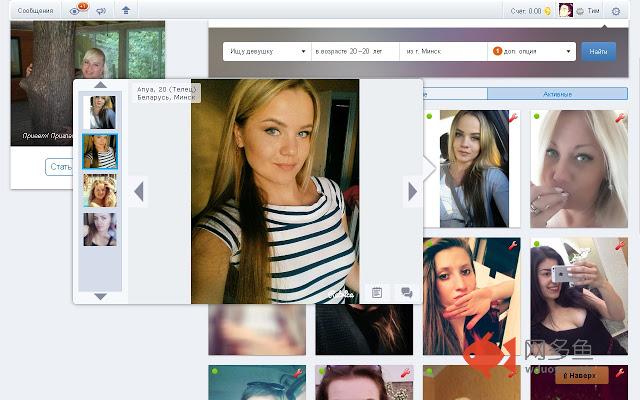Open the age range dropdown
640x400 pixels.
coord(353,50)
